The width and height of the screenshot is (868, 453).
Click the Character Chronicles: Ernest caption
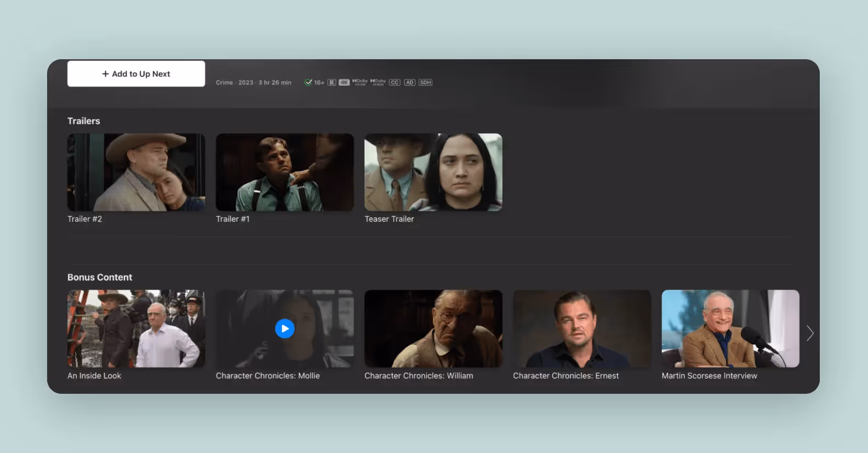click(566, 376)
